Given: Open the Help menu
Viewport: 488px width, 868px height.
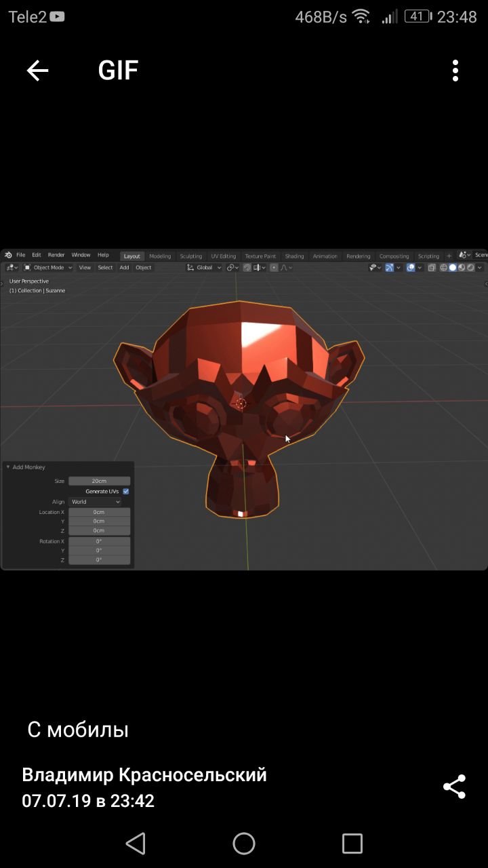Looking at the screenshot, I should [103, 255].
